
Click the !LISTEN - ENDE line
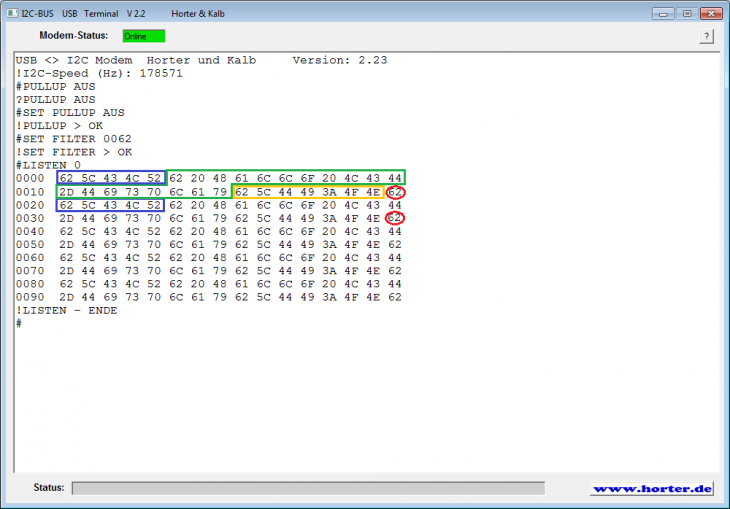66,310
